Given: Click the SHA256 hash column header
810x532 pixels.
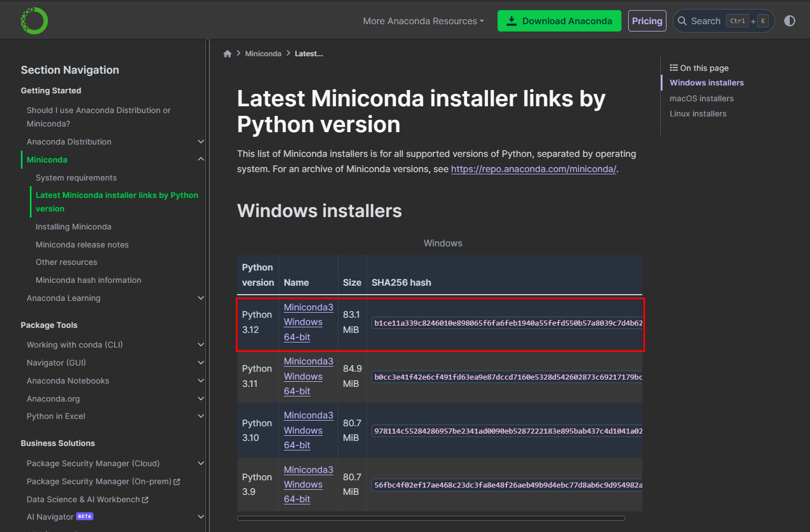Looking at the screenshot, I should point(401,282).
